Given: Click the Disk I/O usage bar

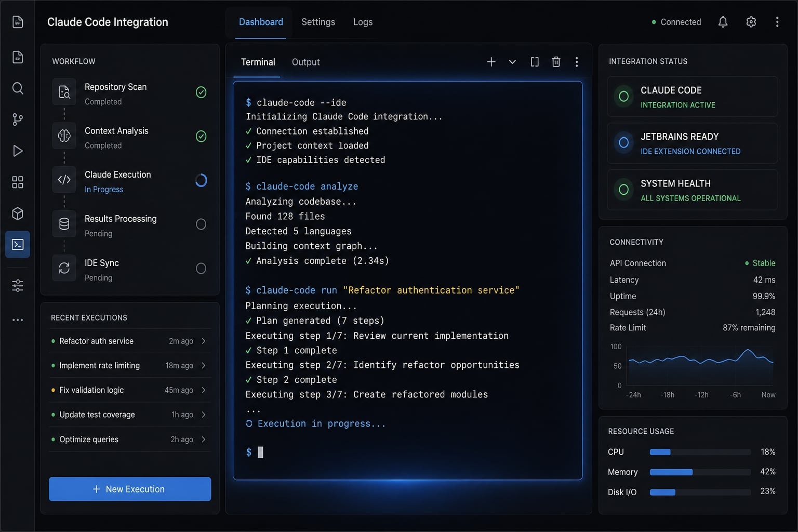Looking at the screenshot, I should point(700,491).
